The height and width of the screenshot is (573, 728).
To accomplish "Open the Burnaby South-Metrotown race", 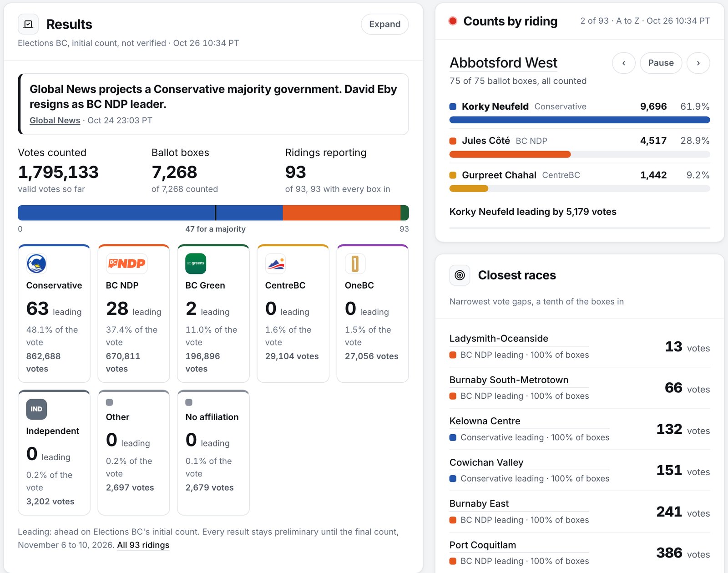I will pos(509,380).
